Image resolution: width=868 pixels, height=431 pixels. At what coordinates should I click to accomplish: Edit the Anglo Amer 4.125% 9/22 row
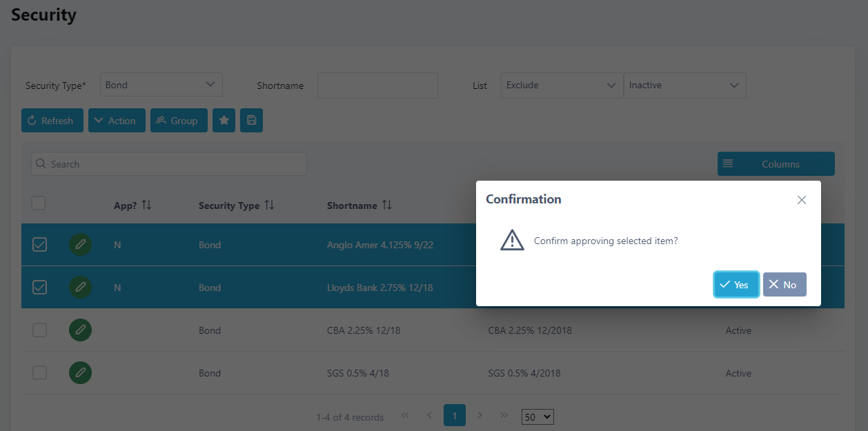80,245
